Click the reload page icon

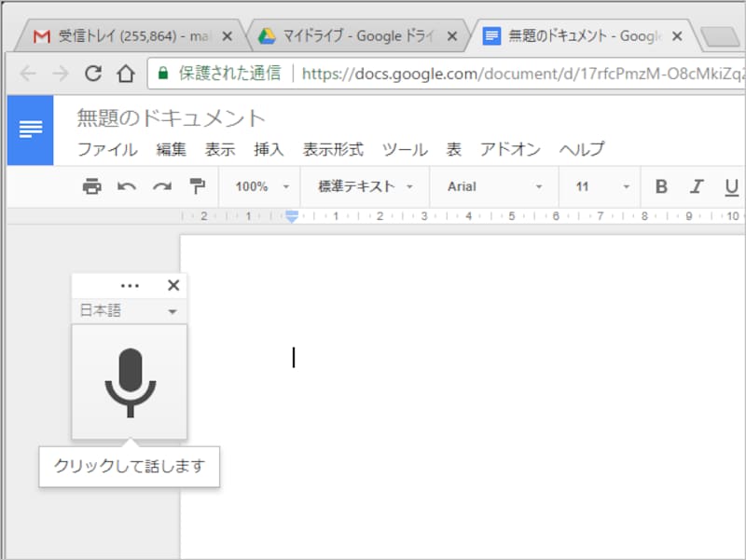click(x=94, y=74)
